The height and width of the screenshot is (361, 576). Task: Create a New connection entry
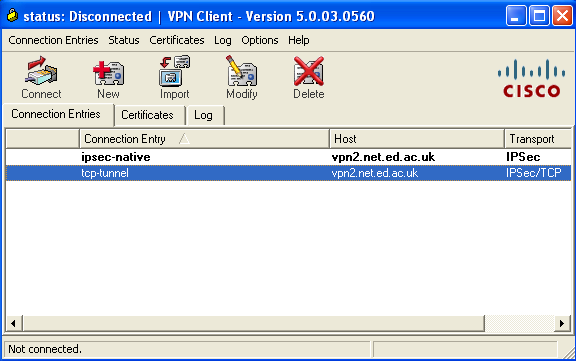[x=108, y=78]
